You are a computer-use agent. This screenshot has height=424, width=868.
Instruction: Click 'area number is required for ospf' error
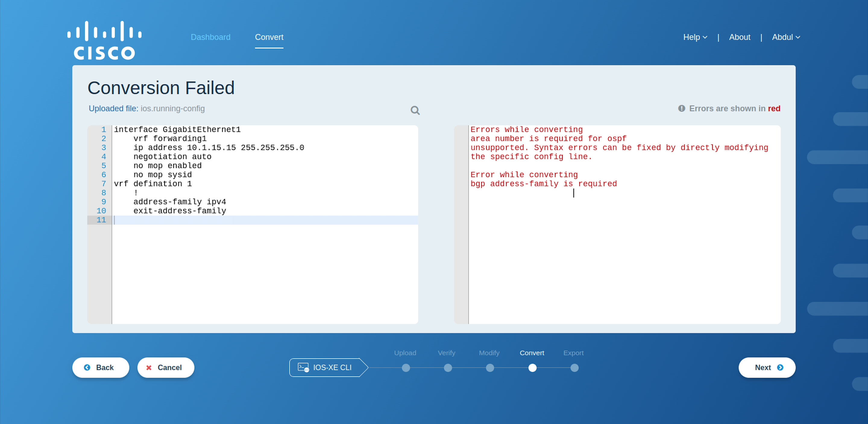[x=548, y=139]
